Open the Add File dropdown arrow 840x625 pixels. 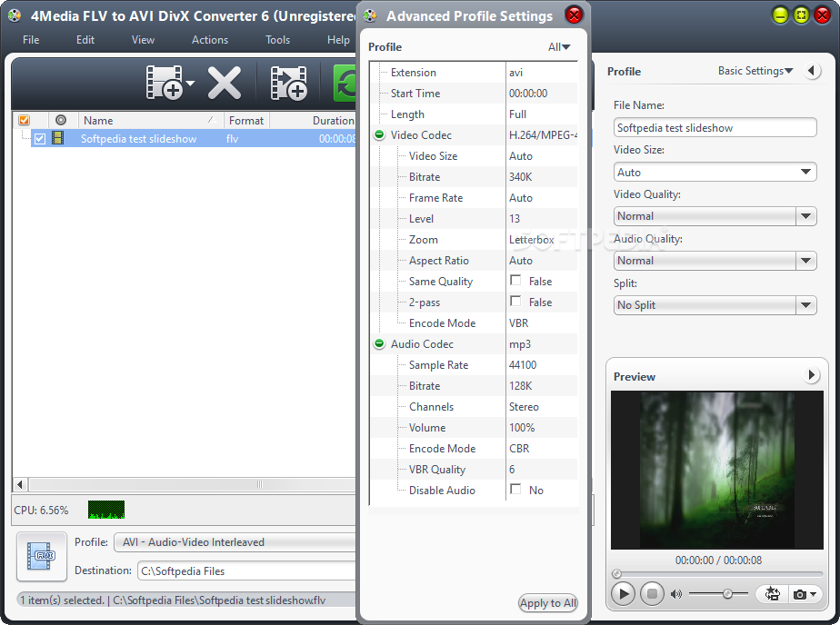190,83
